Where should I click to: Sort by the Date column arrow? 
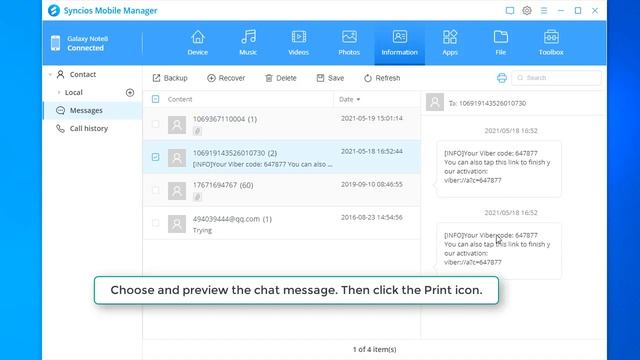click(358, 99)
